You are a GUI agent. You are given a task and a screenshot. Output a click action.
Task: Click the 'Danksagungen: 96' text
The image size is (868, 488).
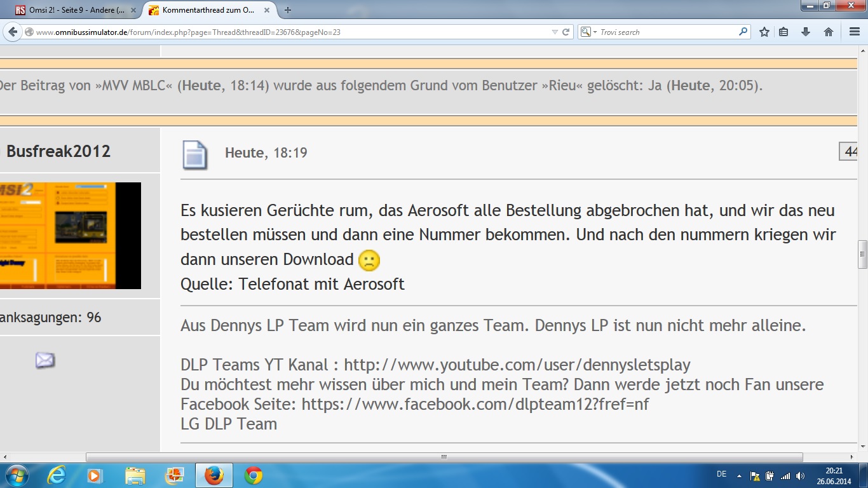[51, 317]
